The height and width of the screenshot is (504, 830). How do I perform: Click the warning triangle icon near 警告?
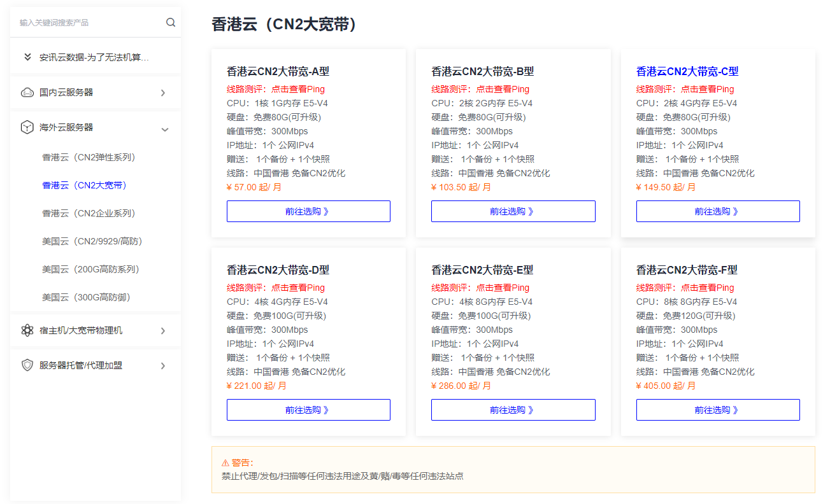[225, 463]
